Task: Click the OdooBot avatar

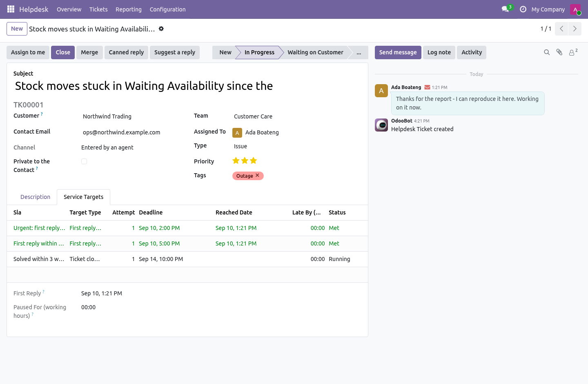Action: (381, 125)
